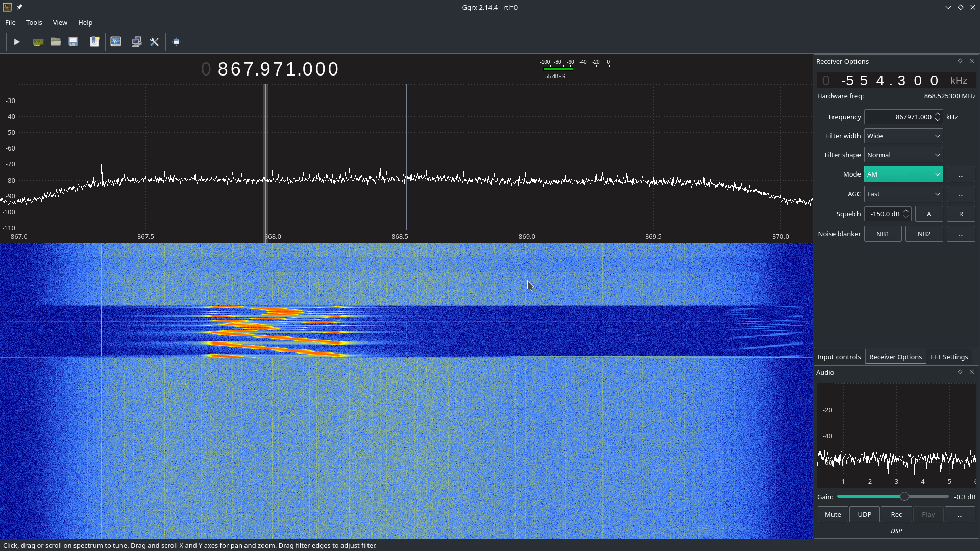This screenshot has width=980, height=551.
Task: Open the Filter width dropdown
Action: (x=903, y=136)
